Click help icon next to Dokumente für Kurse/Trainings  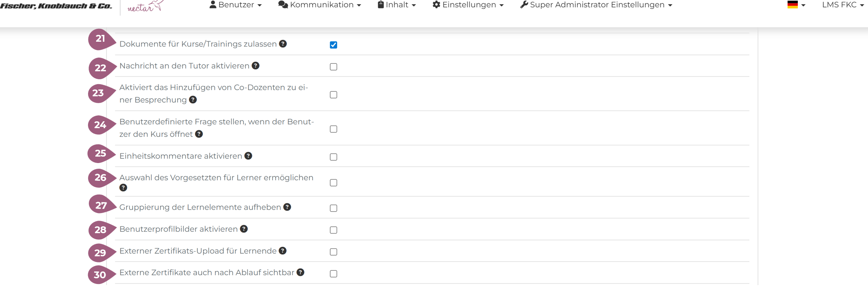pyautogui.click(x=283, y=44)
